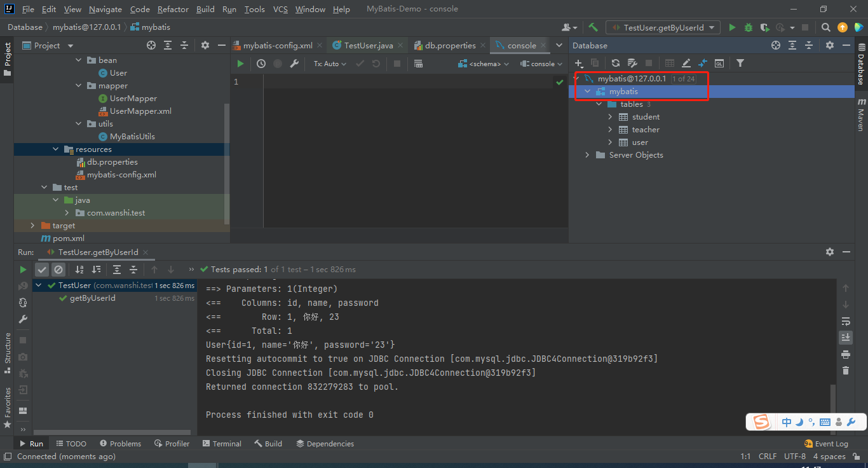Switch to db.properties editor tab
868x468 pixels.
[450, 45]
